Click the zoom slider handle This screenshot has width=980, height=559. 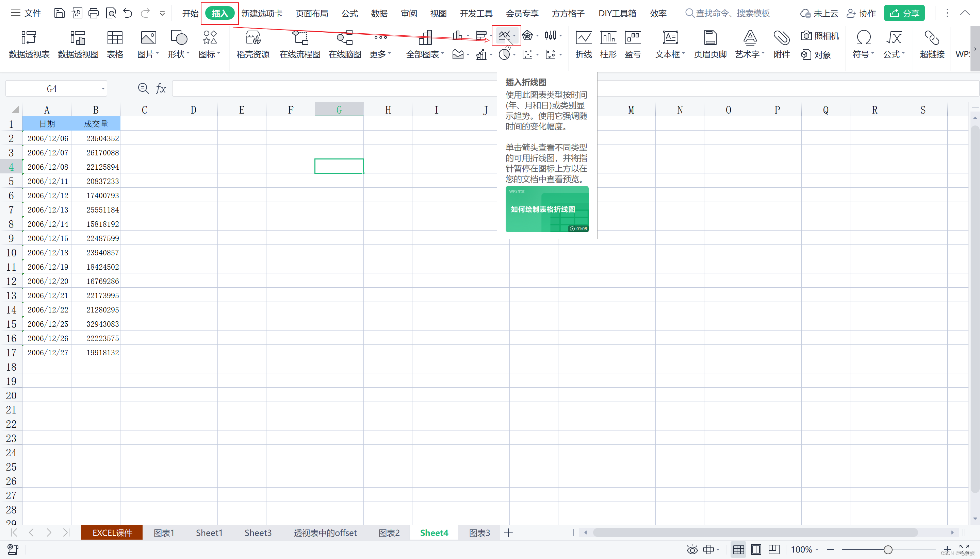coord(887,550)
